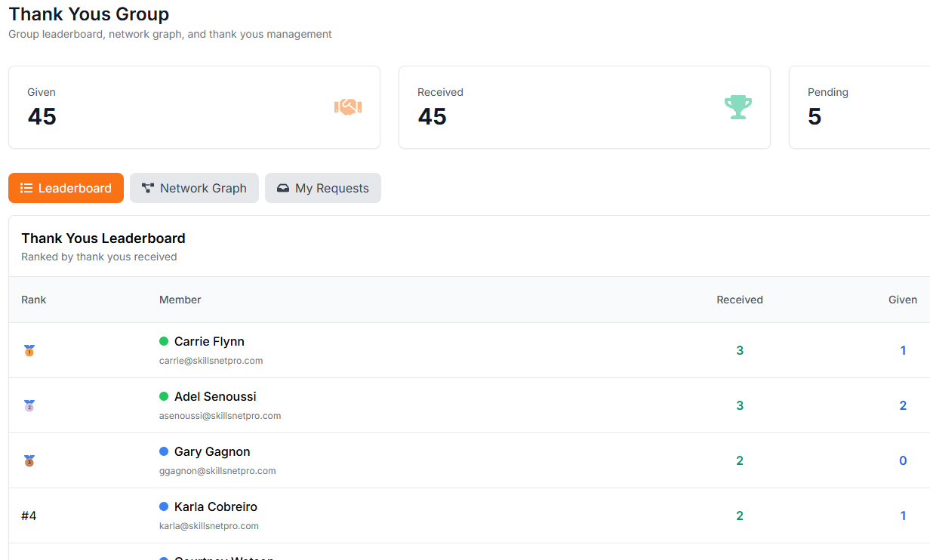The image size is (930, 560).
Task: Open the Network Graph tab
Action: pos(194,189)
